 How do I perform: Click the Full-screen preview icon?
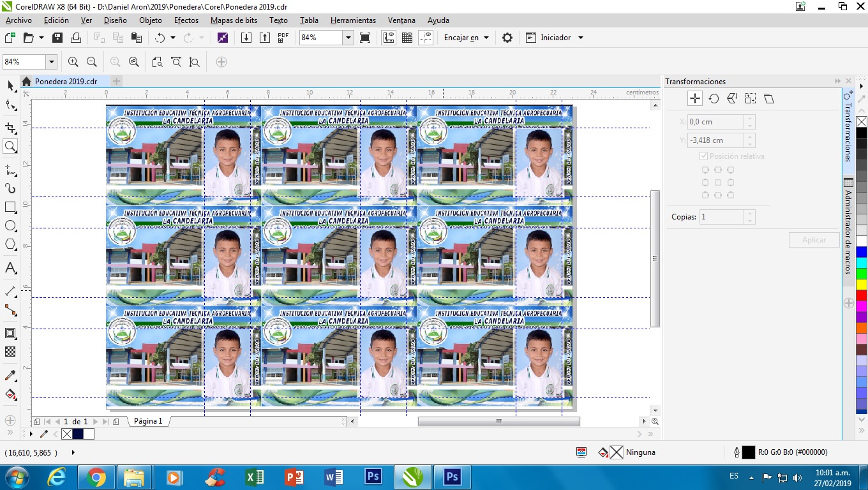pyautogui.click(x=365, y=38)
